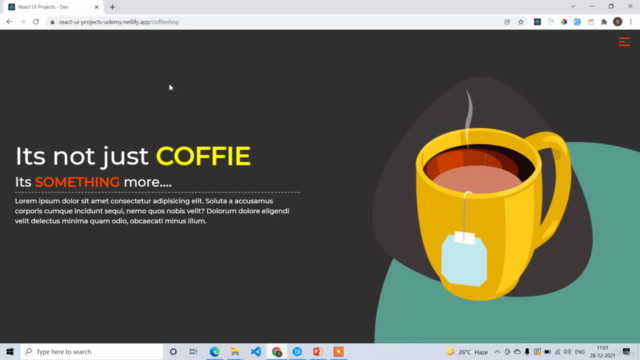This screenshot has height=360, width=640.
Task: Click the orange SOMETHING word
Action: click(x=77, y=182)
